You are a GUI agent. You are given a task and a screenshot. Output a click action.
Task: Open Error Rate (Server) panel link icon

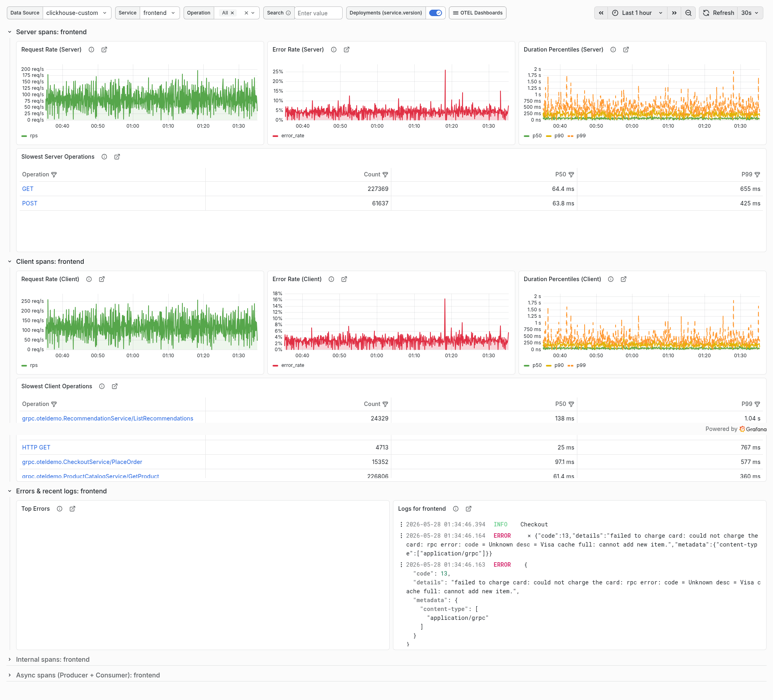pyautogui.click(x=347, y=50)
